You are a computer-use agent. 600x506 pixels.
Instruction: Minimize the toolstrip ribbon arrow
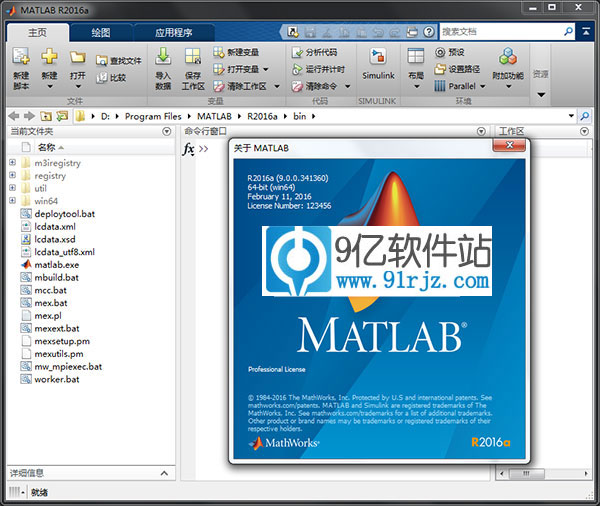coord(586,32)
